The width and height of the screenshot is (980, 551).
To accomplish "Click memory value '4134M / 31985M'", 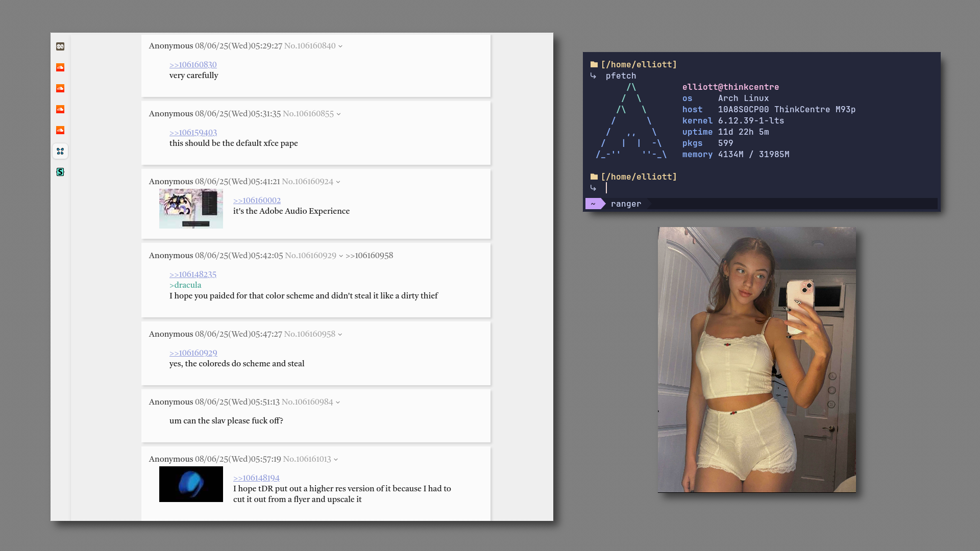I will pos(753,154).
